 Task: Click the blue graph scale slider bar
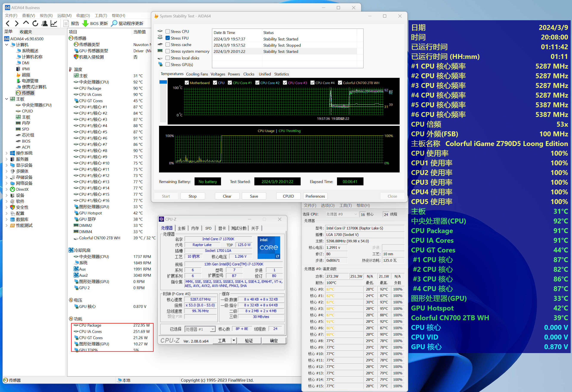coord(163,82)
